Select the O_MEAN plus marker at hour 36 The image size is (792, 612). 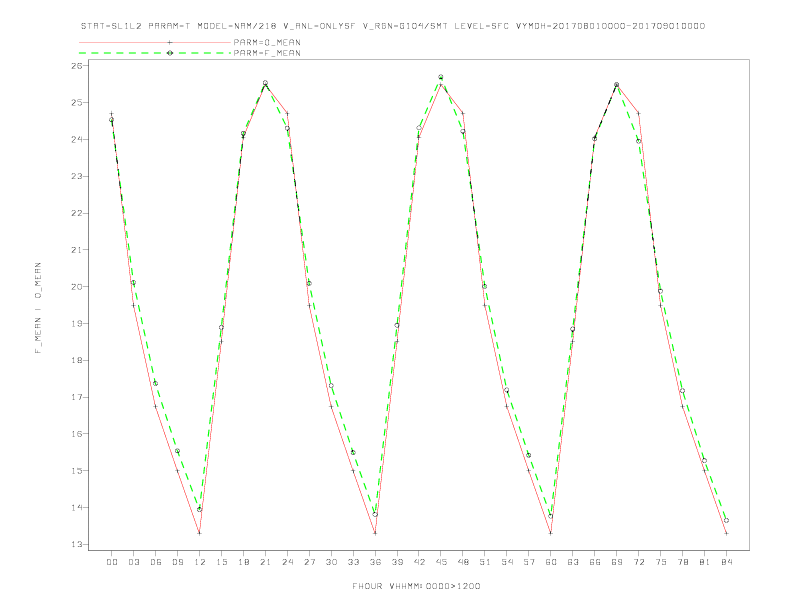pos(375,533)
